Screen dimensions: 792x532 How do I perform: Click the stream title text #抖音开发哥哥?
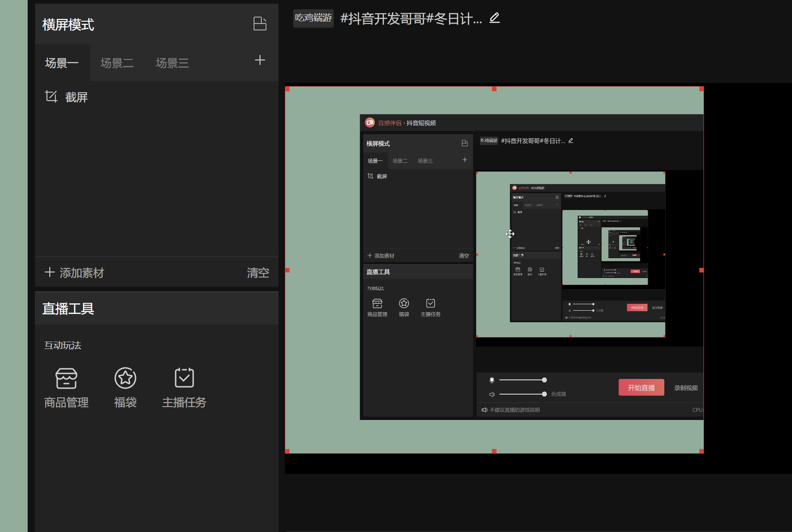(x=411, y=19)
